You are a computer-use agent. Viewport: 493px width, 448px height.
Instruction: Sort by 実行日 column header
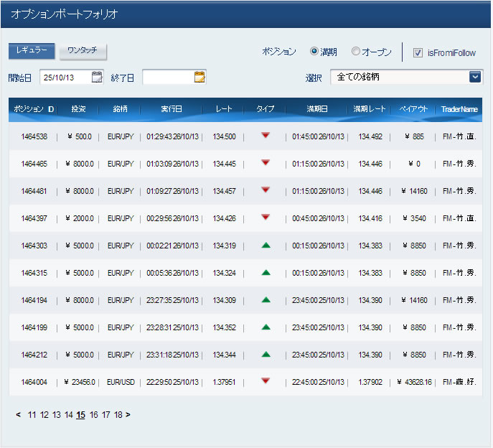tap(172, 109)
